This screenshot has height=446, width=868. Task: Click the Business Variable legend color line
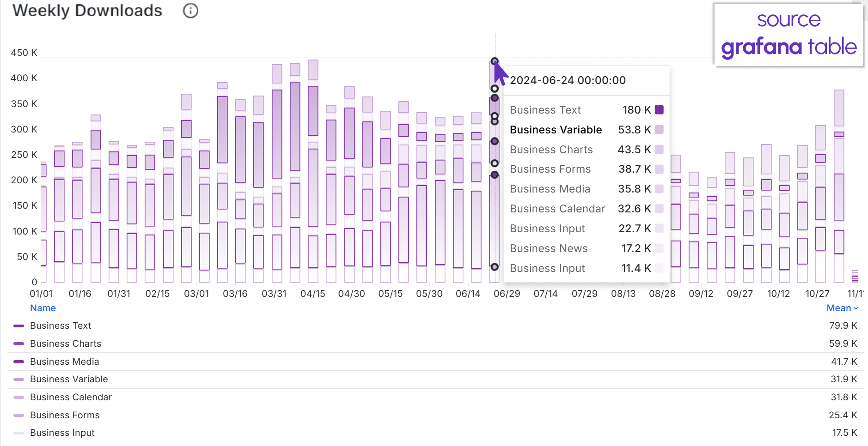pos(19,380)
